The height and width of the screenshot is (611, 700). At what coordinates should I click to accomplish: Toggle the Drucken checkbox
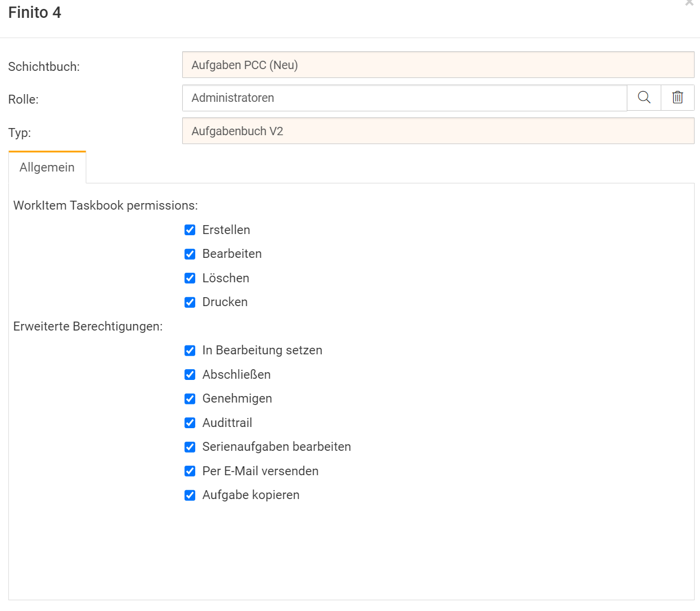(x=190, y=303)
